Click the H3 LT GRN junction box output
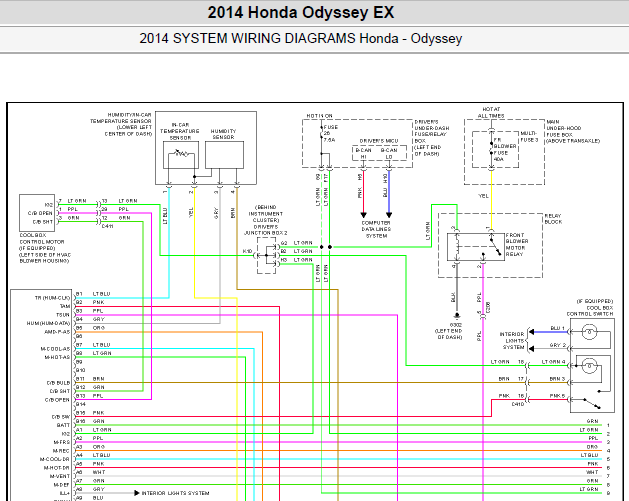Screen dimensions: 629x501 (x=296, y=260)
